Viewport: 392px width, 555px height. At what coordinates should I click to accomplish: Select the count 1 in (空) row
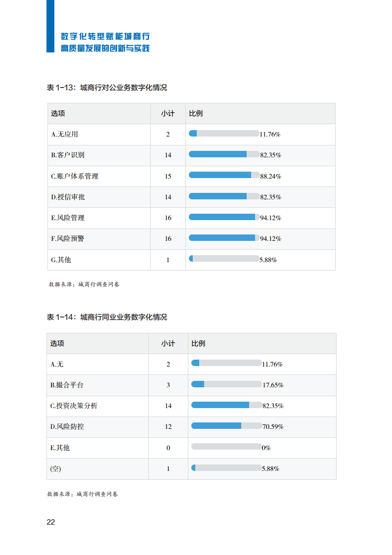pyautogui.click(x=169, y=468)
